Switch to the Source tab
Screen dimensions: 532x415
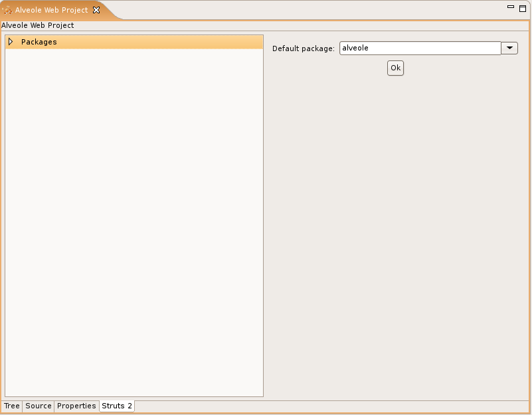click(x=39, y=406)
